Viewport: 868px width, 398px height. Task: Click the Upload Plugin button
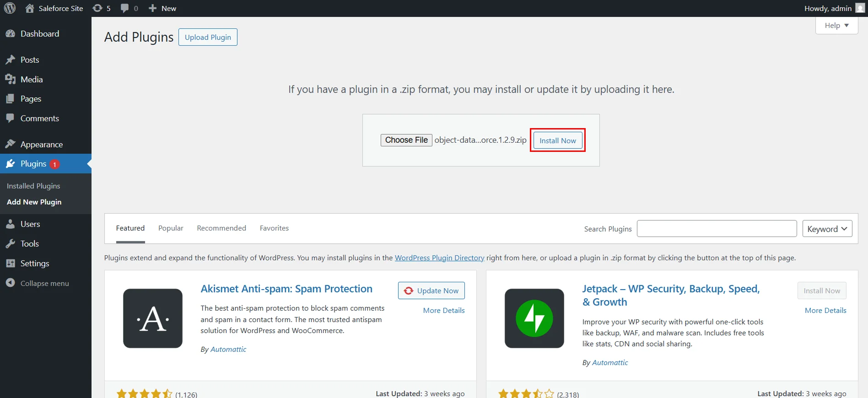208,37
